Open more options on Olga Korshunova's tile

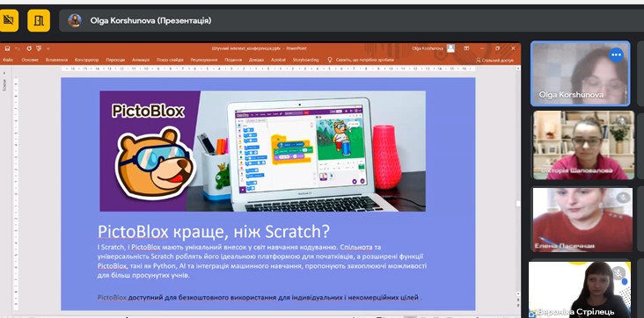point(616,55)
